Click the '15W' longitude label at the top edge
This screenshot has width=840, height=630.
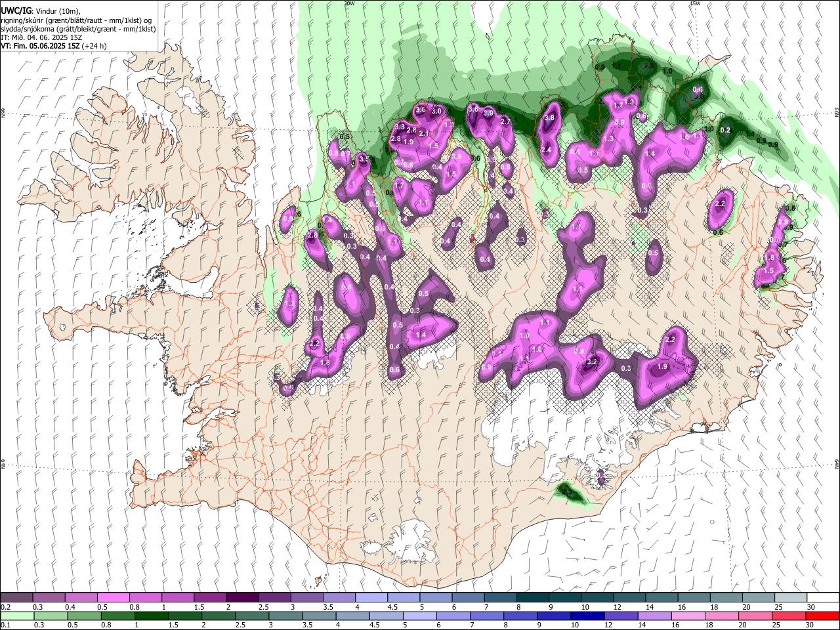695,3
